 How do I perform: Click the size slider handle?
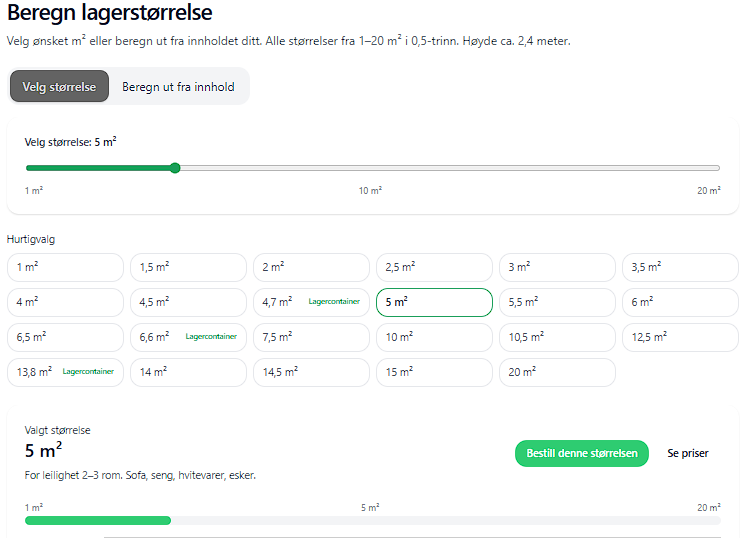pos(175,168)
